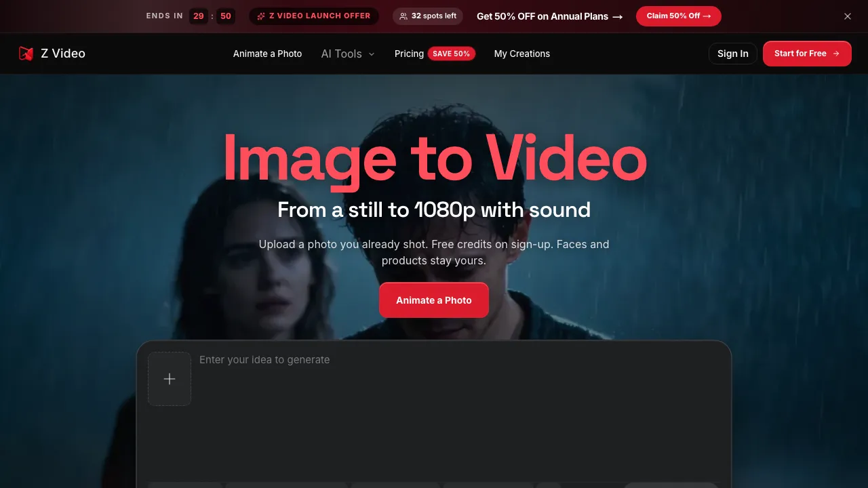868x488 pixels.
Task: Click the 32 spots left text
Action: [434, 16]
